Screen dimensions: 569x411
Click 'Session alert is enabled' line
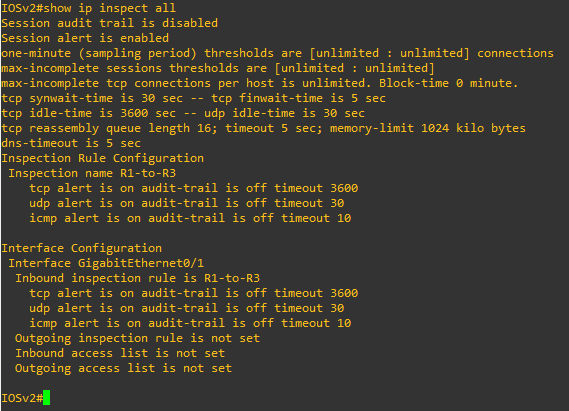(x=85, y=38)
